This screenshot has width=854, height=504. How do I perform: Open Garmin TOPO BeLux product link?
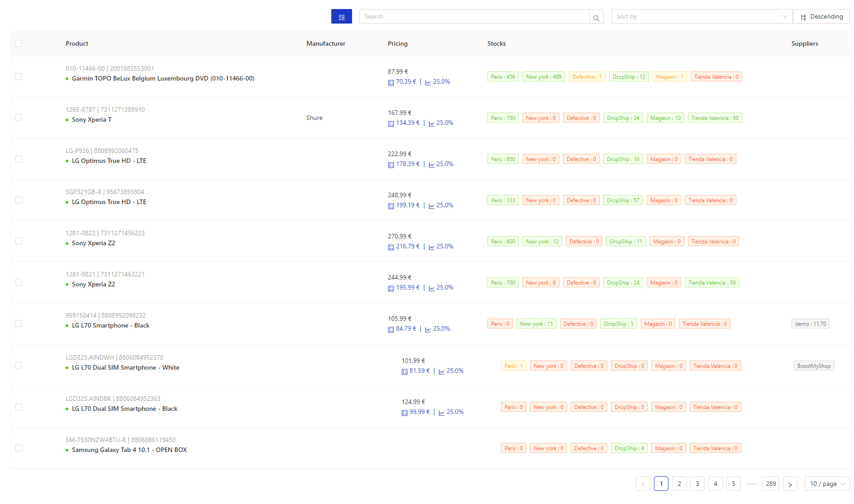[x=163, y=78]
